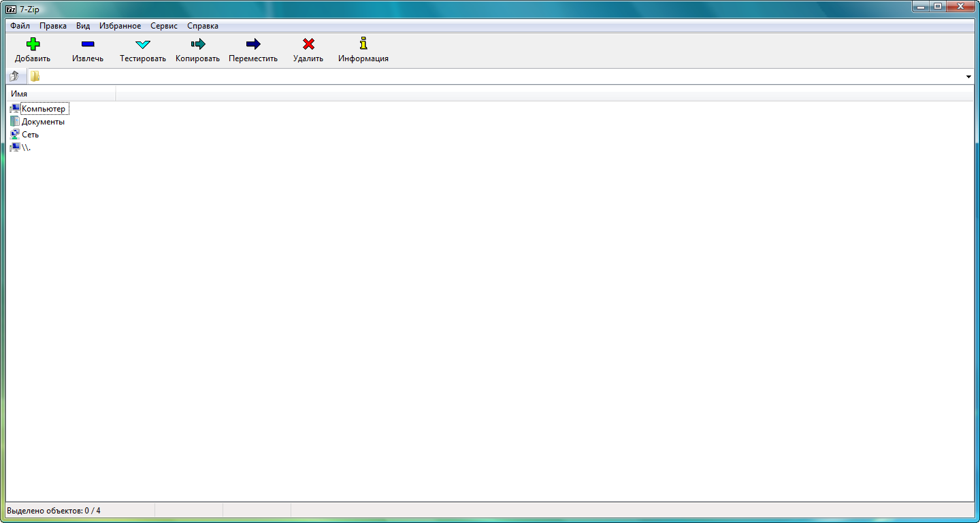Click the Сеть network icon
The image size is (980, 523).
point(15,135)
